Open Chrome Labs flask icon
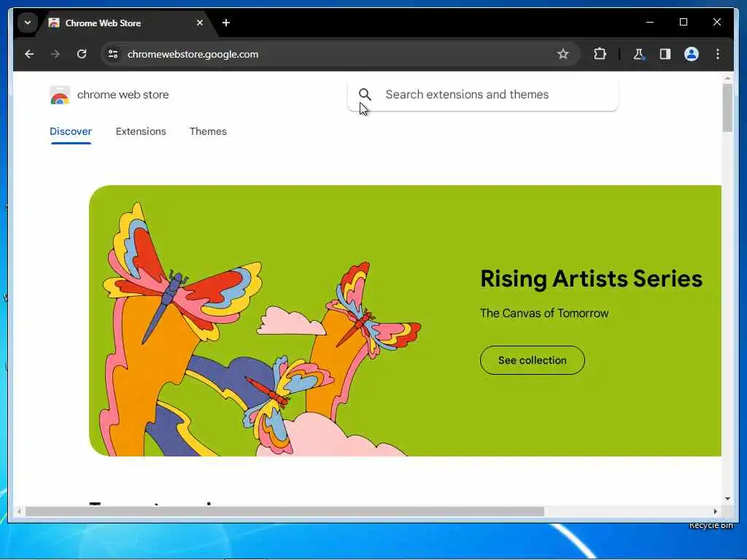This screenshot has width=747, height=560. (638, 54)
